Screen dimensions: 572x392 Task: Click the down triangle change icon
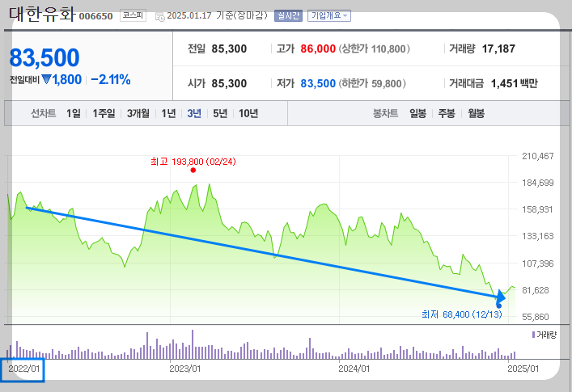[46, 79]
